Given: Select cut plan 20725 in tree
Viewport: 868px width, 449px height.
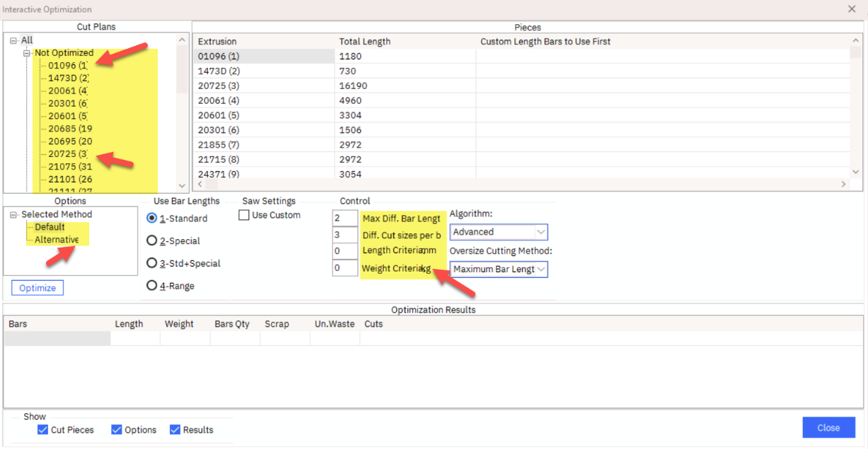Looking at the screenshot, I should pyautogui.click(x=67, y=154).
